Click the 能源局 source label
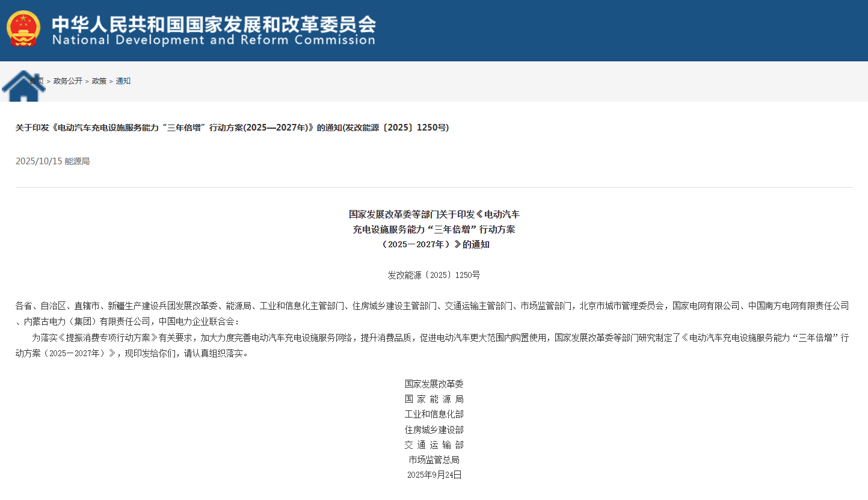Image resolution: width=868 pixels, height=500 pixels. coord(77,161)
